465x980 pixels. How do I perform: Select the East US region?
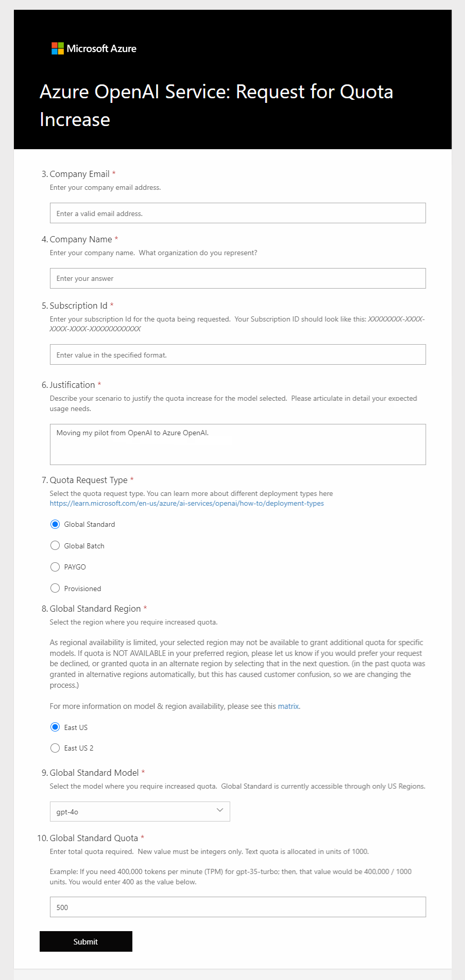click(55, 727)
